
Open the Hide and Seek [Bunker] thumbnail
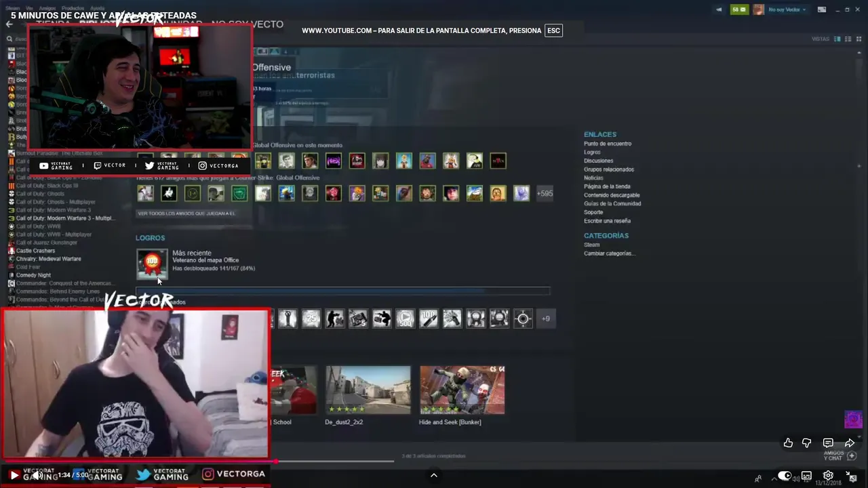(462, 390)
